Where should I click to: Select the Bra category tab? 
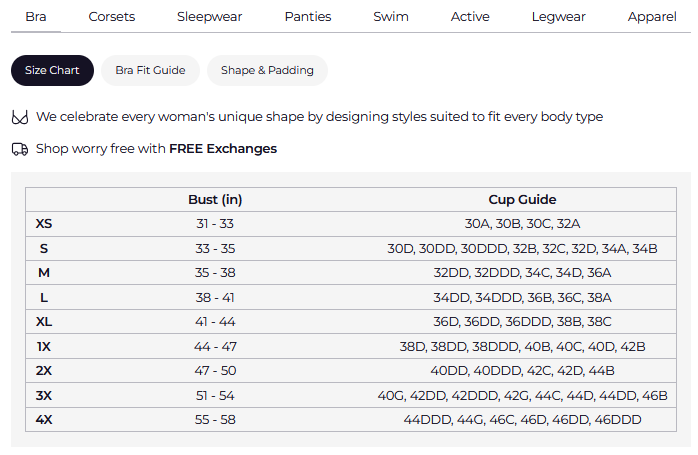(x=36, y=17)
